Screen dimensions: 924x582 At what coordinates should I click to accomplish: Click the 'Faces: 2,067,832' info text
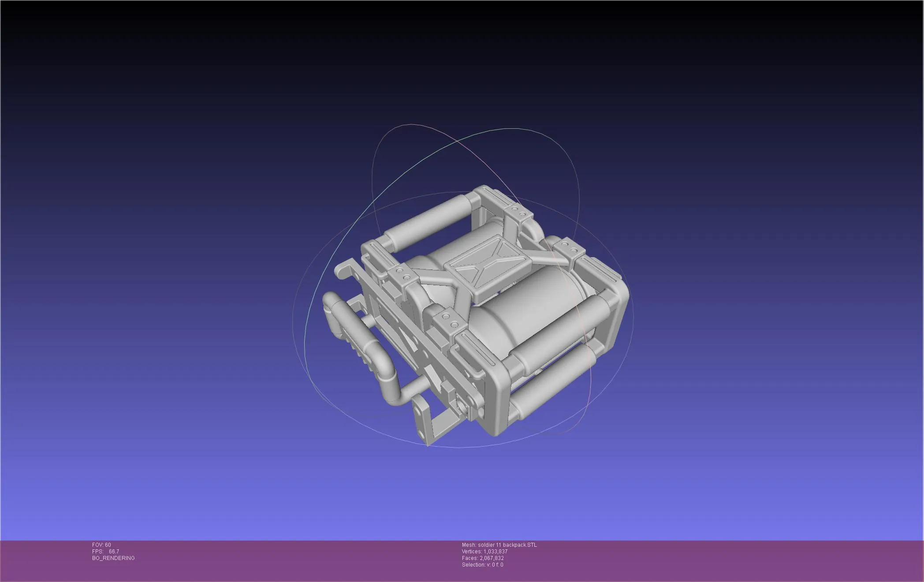pyautogui.click(x=483, y=558)
